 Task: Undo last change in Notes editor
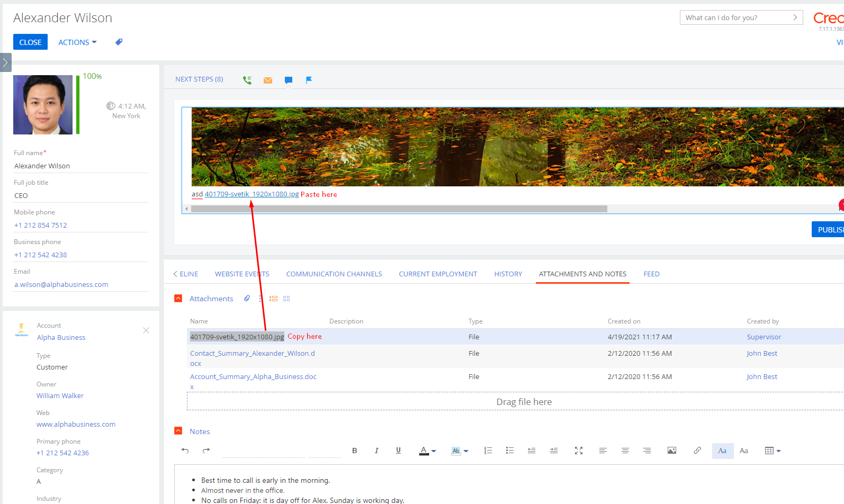pos(185,451)
